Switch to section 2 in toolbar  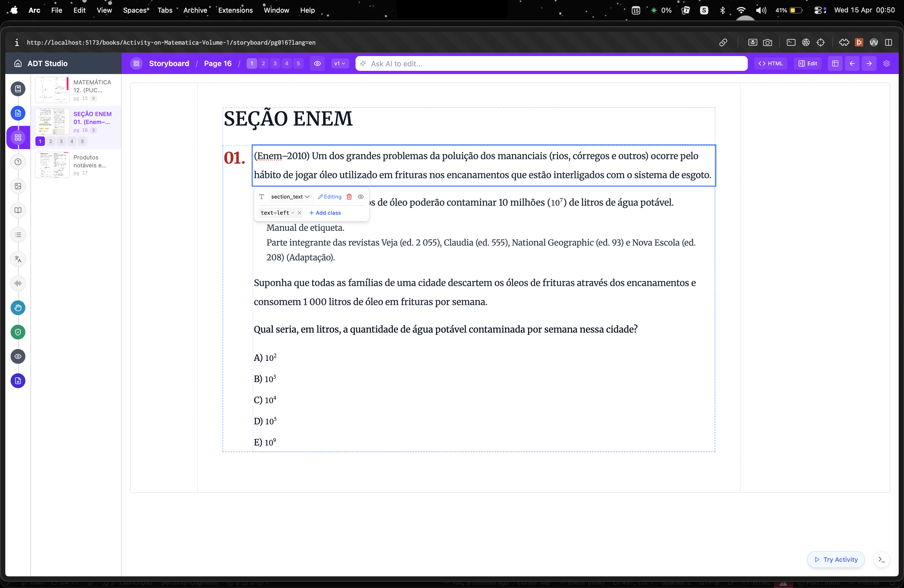pyautogui.click(x=263, y=63)
